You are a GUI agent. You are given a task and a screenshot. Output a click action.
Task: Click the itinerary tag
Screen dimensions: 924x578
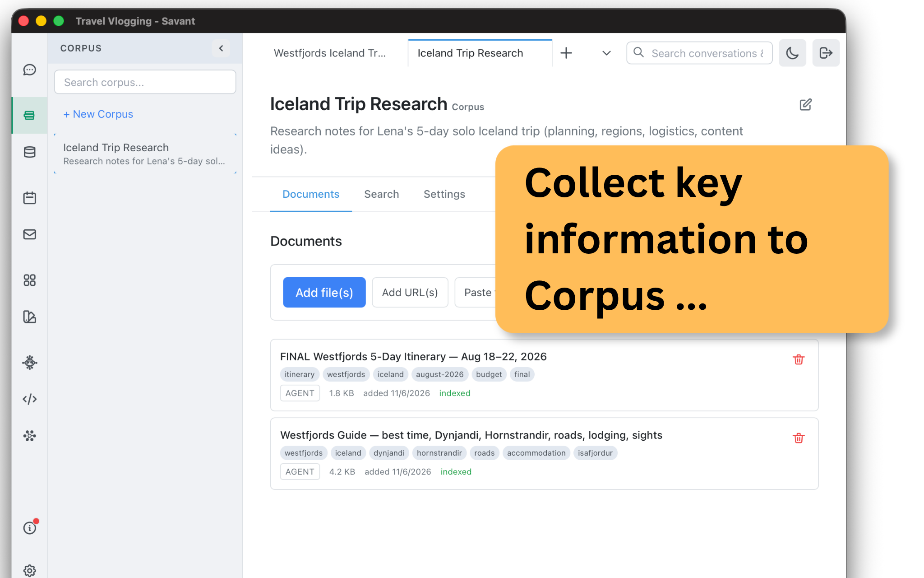tap(300, 374)
